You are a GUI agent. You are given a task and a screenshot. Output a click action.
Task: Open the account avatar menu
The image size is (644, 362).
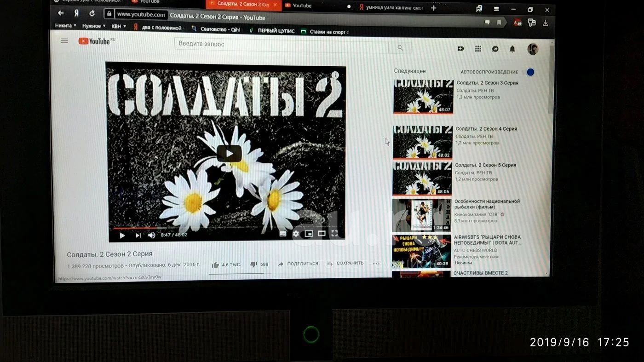[x=533, y=49]
